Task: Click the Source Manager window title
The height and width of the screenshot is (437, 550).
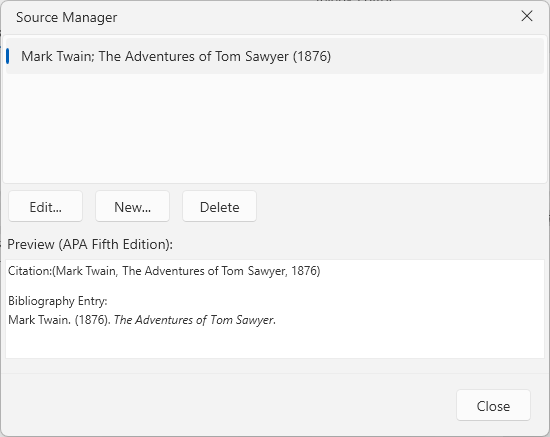Action: coord(67,17)
